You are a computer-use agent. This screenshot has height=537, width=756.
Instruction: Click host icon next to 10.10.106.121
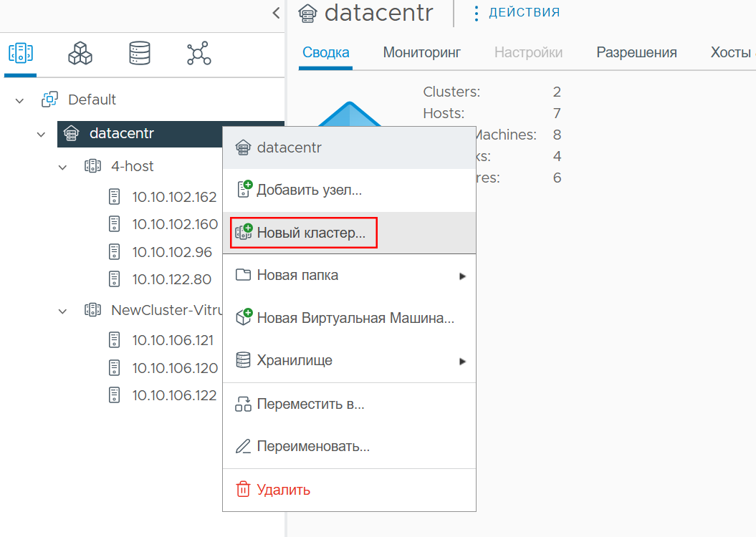(x=114, y=340)
